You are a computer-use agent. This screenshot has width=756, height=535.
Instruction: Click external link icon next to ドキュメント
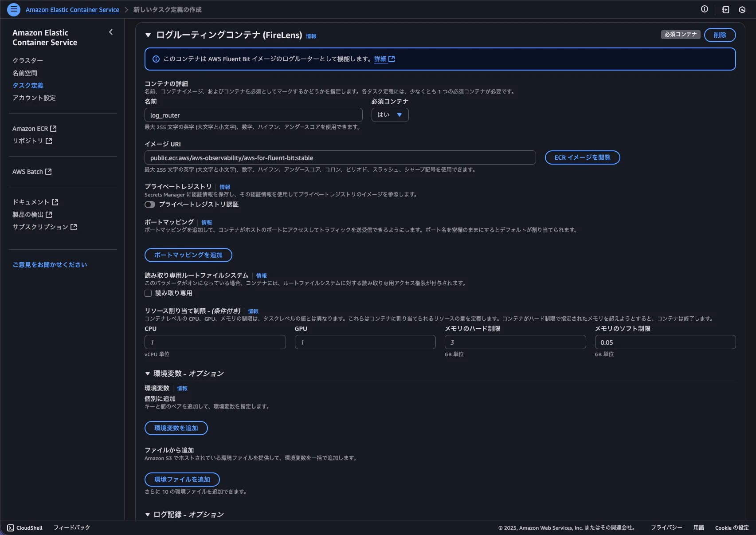pos(55,202)
